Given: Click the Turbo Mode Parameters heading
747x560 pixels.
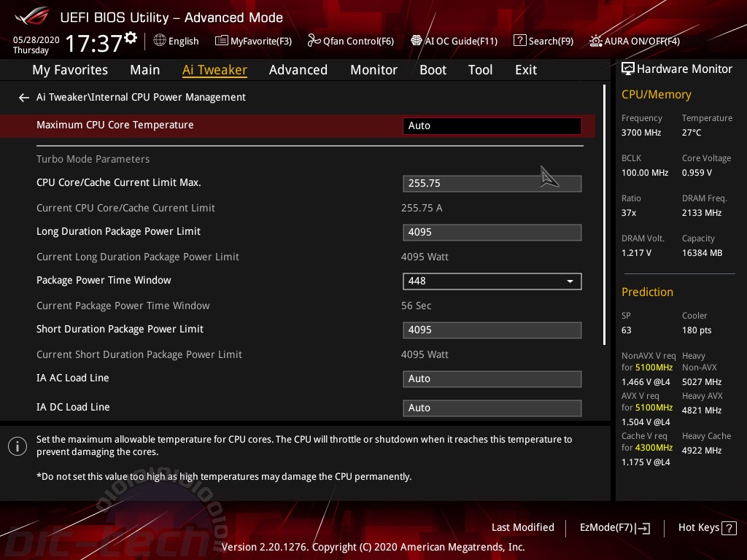Looking at the screenshot, I should 93,159.
